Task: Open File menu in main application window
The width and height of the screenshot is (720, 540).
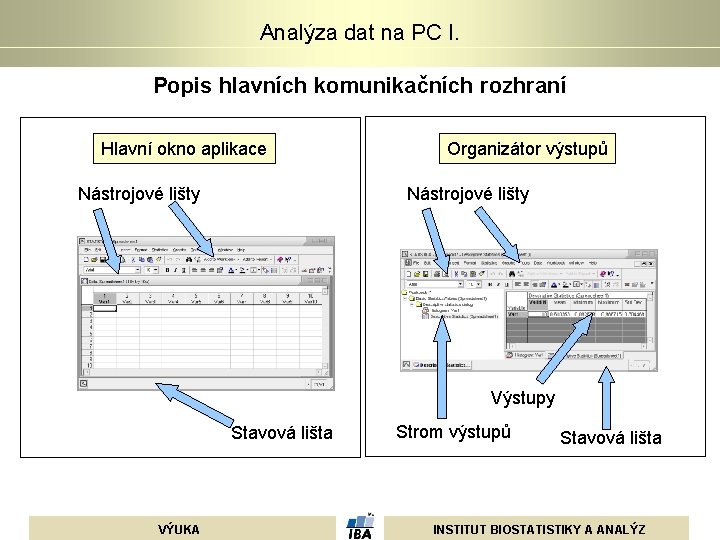Action: (x=88, y=250)
